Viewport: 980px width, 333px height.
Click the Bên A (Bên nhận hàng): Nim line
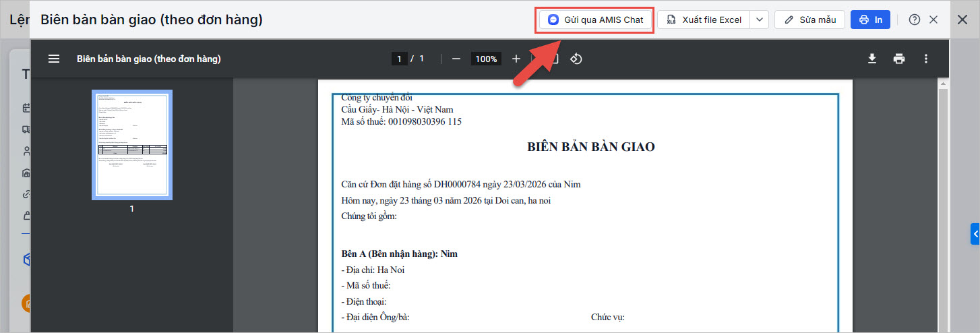400,253
